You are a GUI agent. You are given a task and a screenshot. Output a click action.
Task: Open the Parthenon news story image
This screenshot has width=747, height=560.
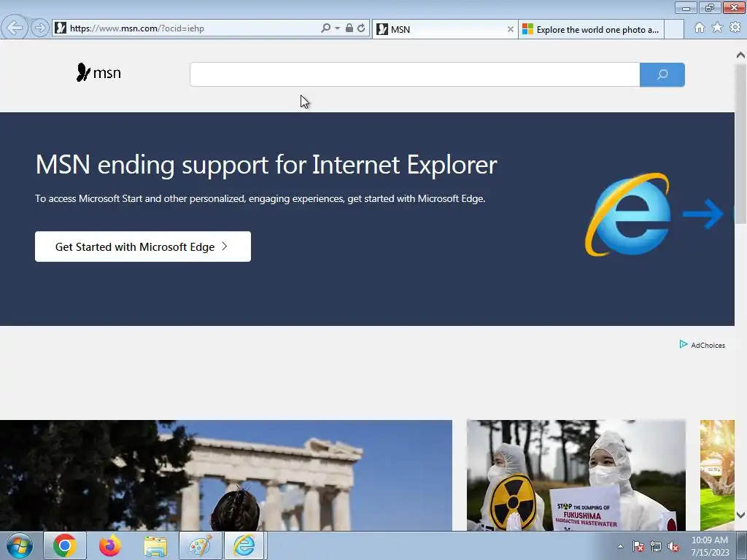(226, 475)
